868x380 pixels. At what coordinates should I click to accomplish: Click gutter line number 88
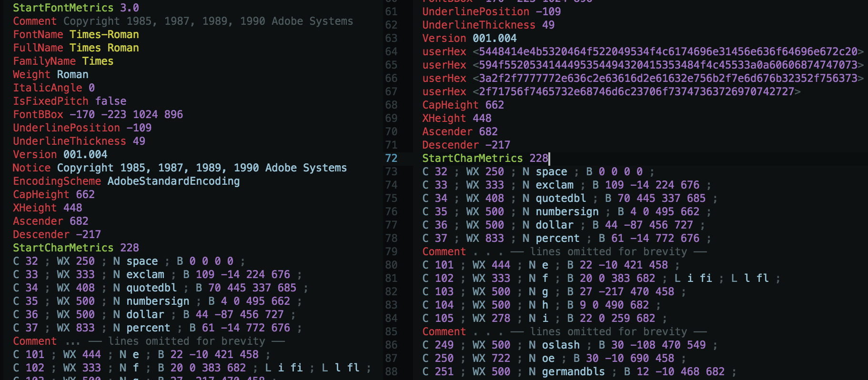click(391, 371)
